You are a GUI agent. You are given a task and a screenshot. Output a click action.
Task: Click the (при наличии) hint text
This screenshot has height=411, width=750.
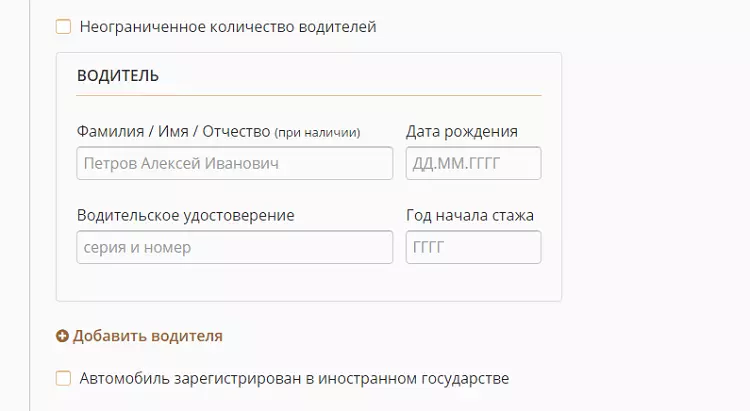tap(317, 133)
